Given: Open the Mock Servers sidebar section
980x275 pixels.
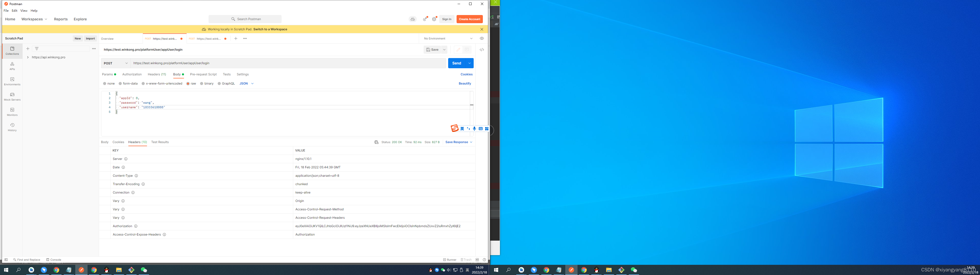Looking at the screenshot, I should click(x=12, y=97).
